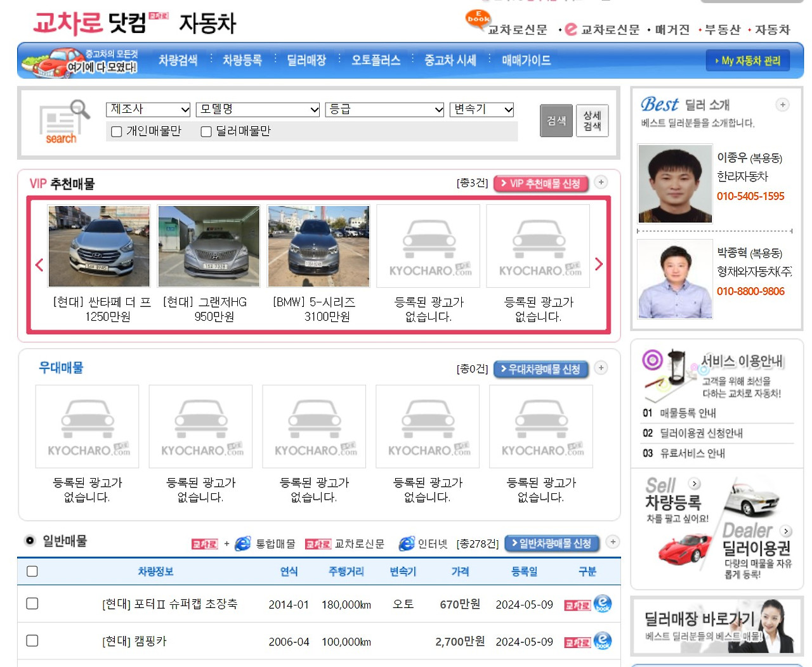Click the VIP 추천매물 신청 button
Viewport: 812px width, 667px height.
pos(541,183)
